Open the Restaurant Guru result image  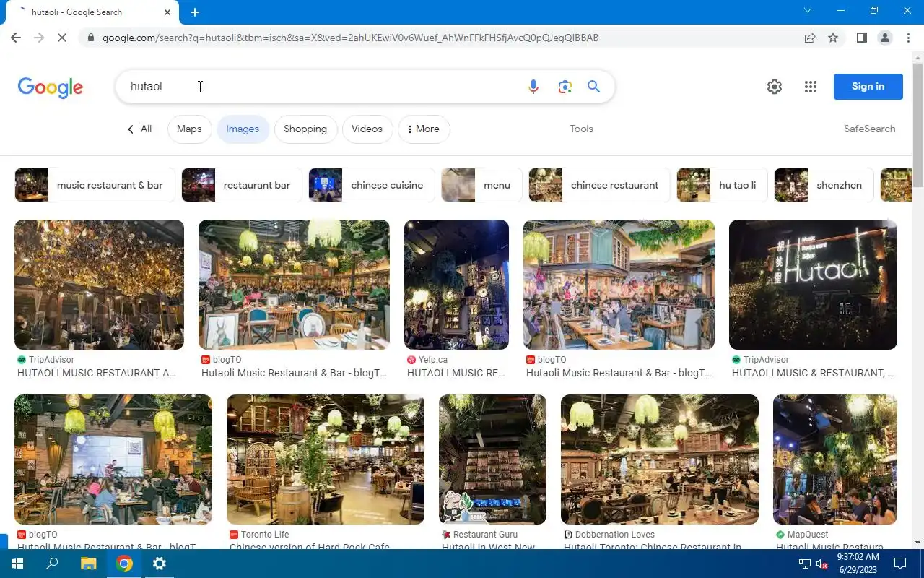[x=492, y=460]
